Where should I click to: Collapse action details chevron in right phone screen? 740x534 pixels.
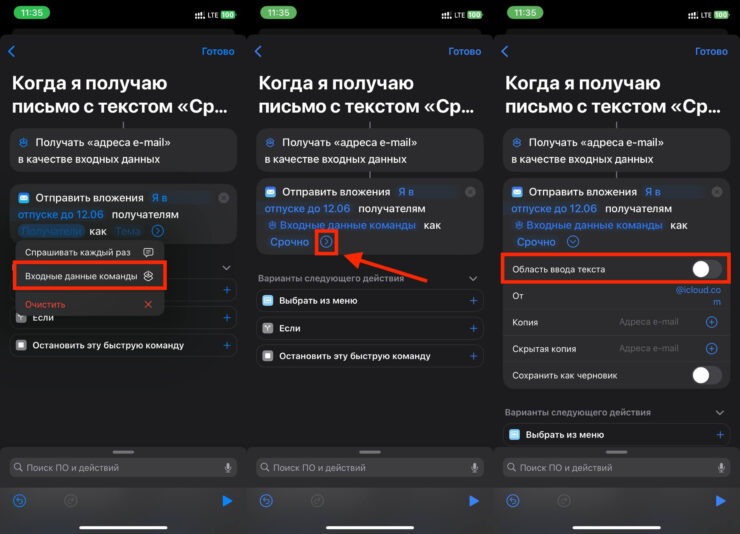point(572,242)
